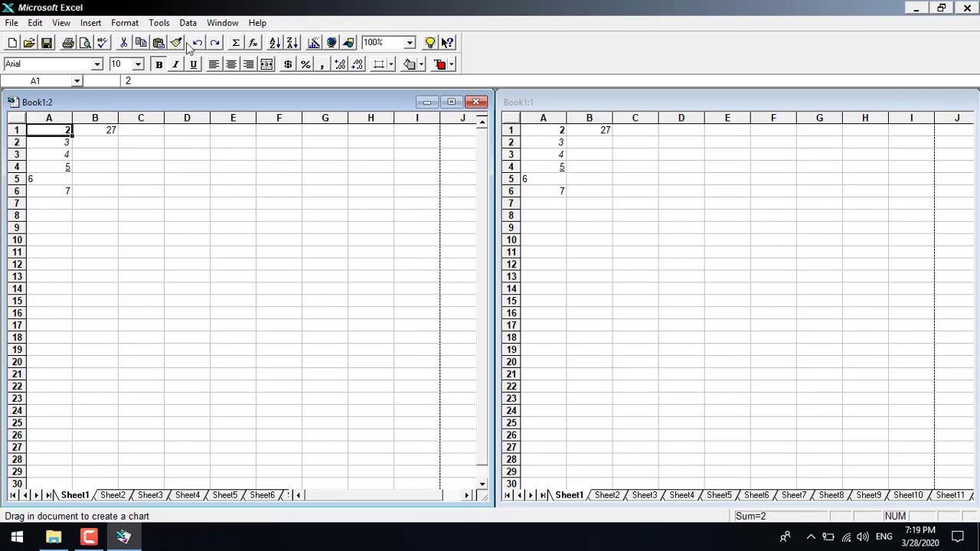This screenshot has width=980, height=551.
Task: Toggle Underline formatting button
Action: click(x=193, y=64)
